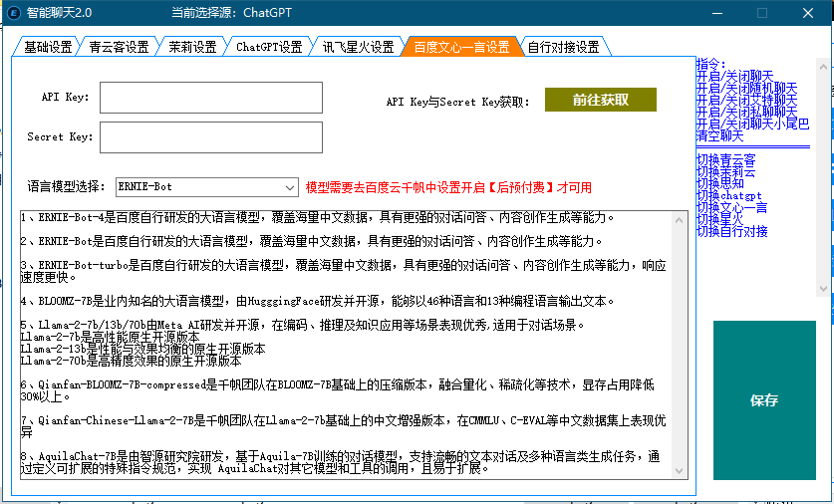Open the 讯飞星火设置 tab
Screen dimensions: 834x504
(x=358, y=47)
